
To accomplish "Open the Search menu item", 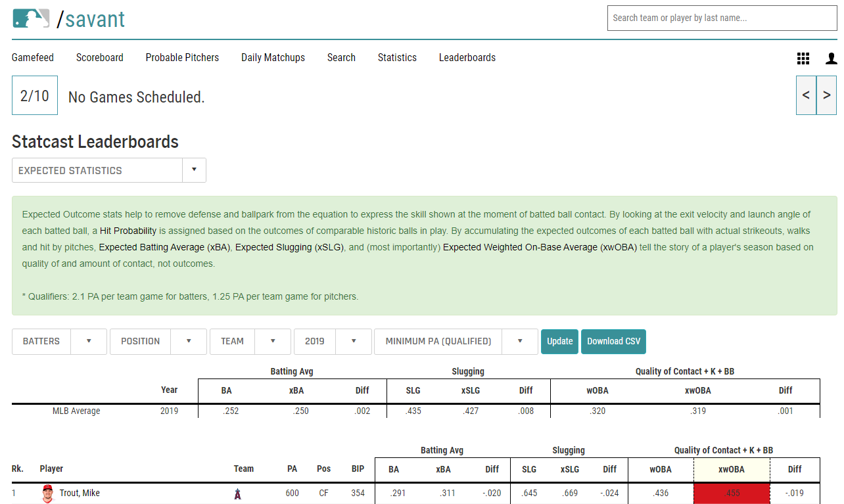I will pyautogui.click(x=341, y=58).
